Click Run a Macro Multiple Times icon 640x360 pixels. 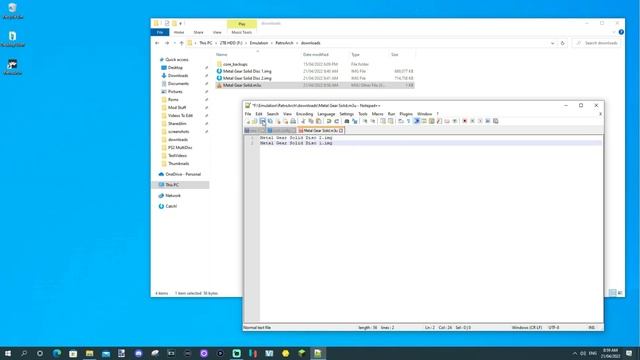coord(488,121)
